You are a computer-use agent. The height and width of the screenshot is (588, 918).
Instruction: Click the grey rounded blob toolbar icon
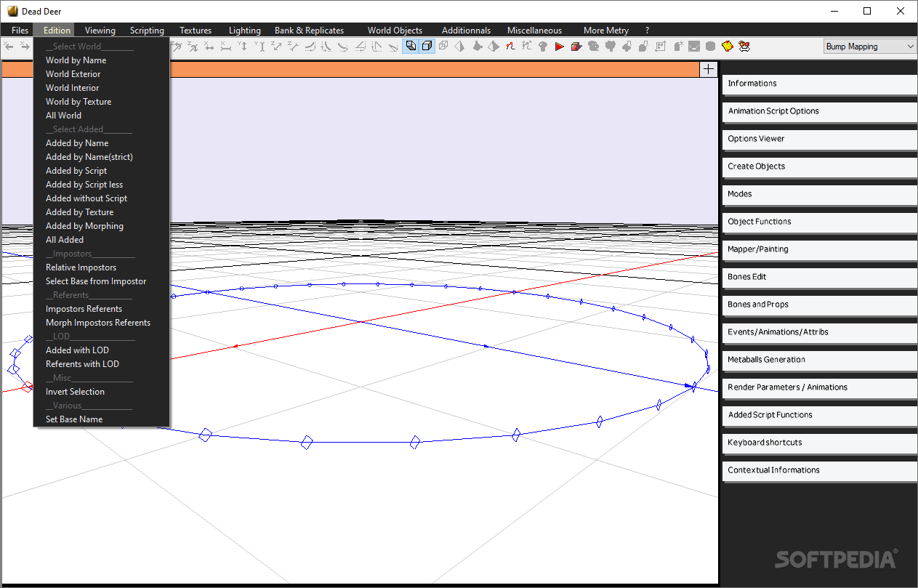click(x=710, y=47)
